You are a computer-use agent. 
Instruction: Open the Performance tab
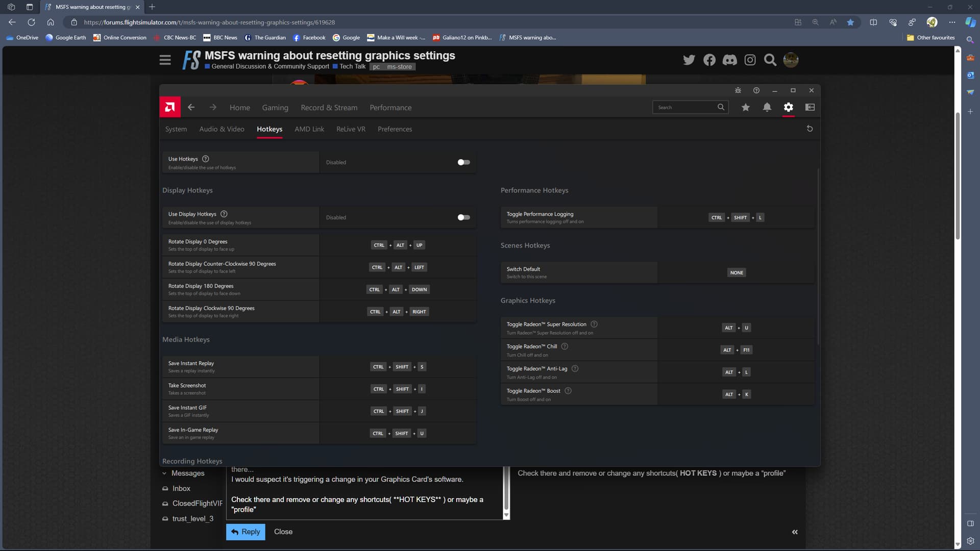coord(390,108)
